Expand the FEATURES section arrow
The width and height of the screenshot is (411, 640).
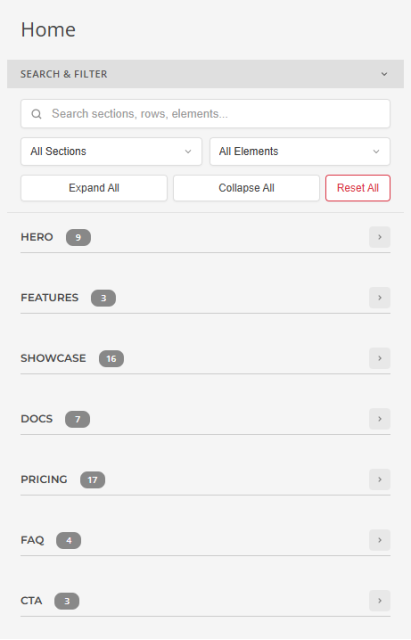(380, 298)
